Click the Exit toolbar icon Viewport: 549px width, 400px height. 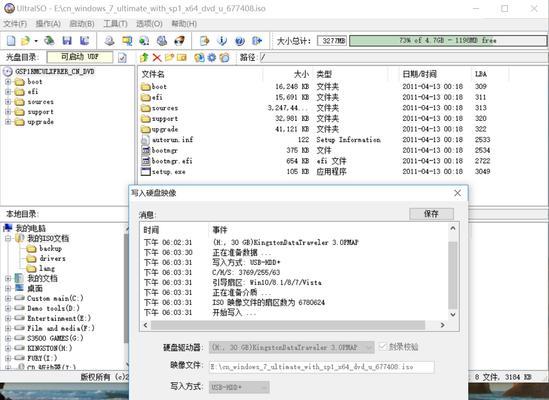click(257, 41)
